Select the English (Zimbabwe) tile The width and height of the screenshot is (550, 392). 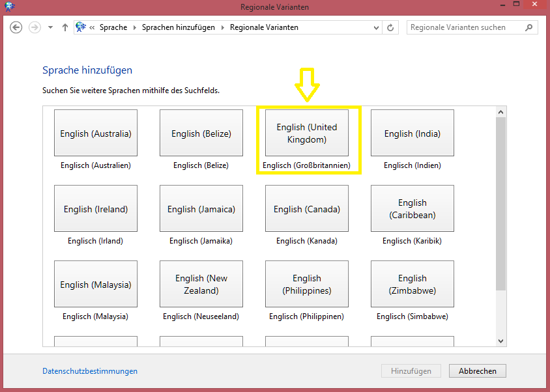point(412,284)
